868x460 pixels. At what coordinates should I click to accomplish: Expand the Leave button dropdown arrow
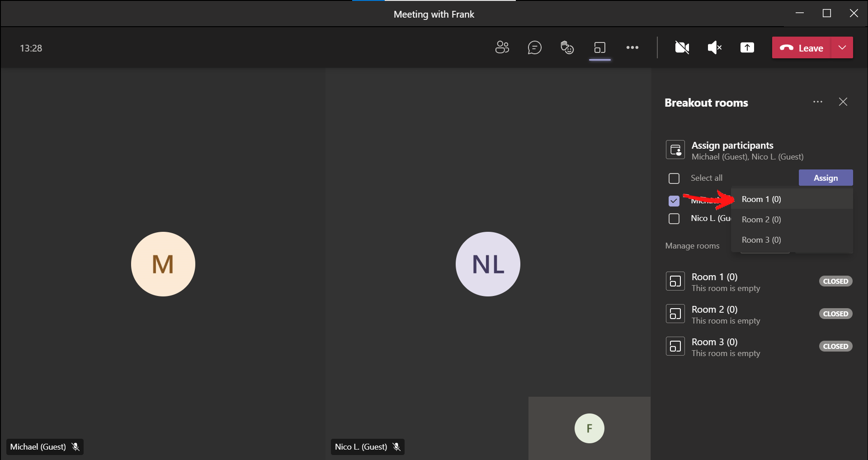842,48
